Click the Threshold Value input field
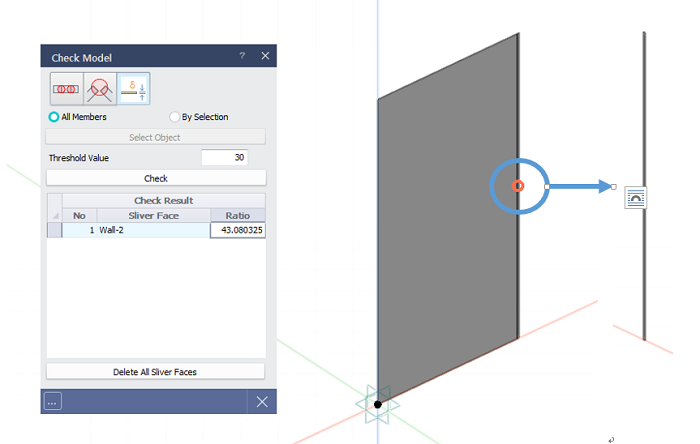The image size is (700, 444). 224,158
